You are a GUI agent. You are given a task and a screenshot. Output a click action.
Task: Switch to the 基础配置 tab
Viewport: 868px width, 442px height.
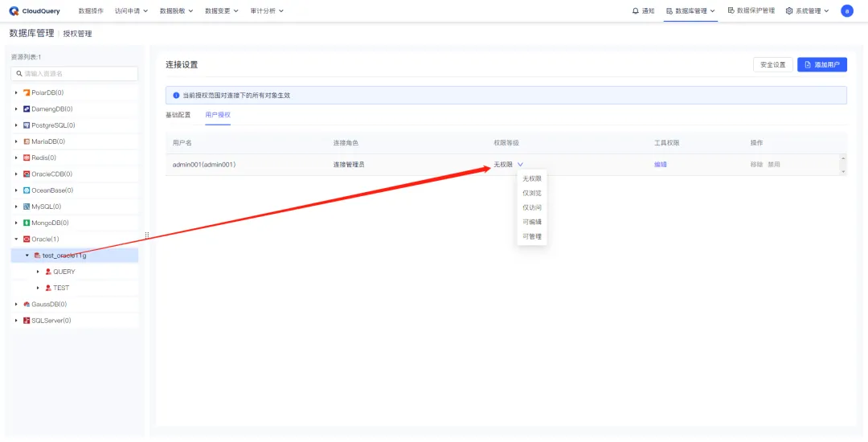pos(178,115)
